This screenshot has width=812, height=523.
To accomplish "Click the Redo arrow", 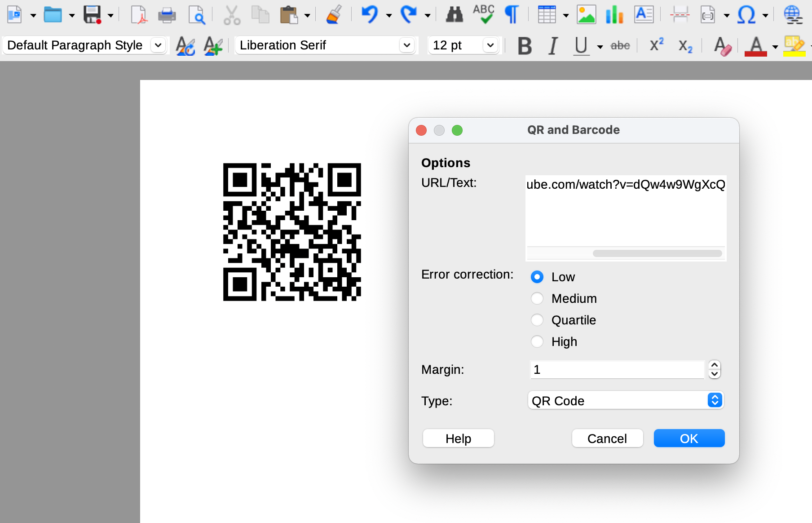I will tap(408, 15).
